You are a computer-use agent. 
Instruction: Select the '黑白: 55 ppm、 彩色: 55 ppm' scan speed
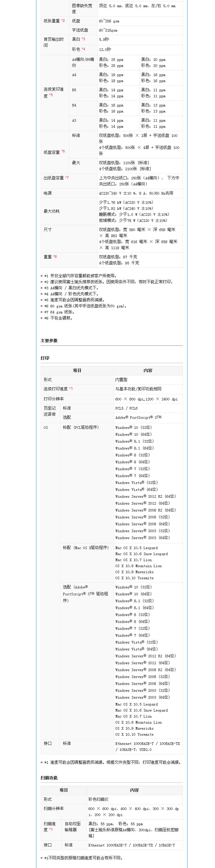coord(116,824)
